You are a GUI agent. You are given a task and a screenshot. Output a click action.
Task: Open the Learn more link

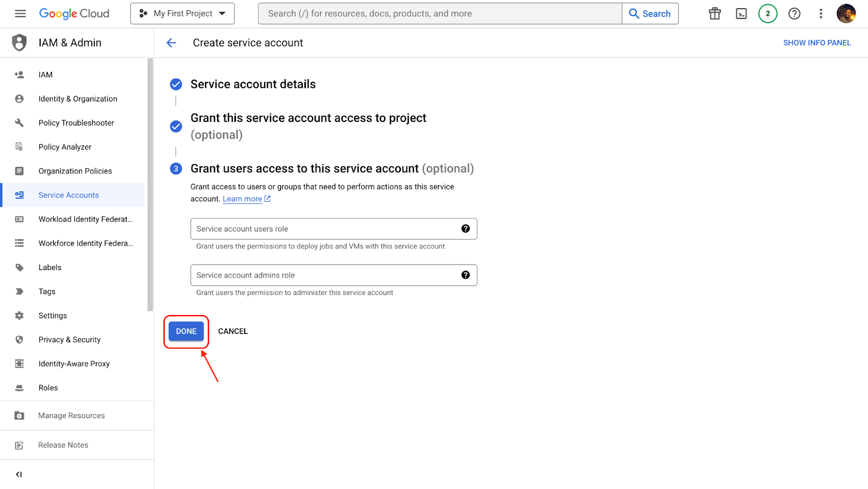click(x=242, y=199)
